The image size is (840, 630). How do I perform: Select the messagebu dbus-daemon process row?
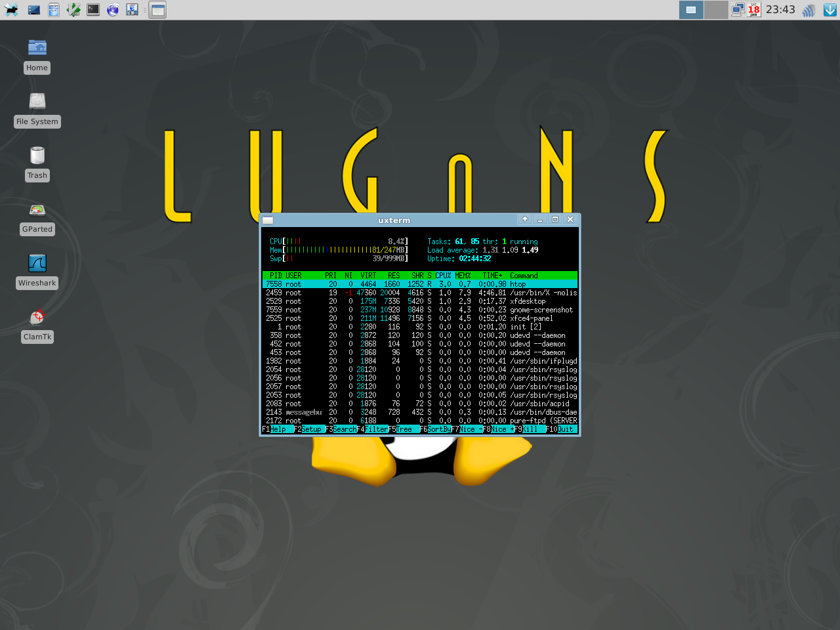pyautogui.click(x=420, y=412)
